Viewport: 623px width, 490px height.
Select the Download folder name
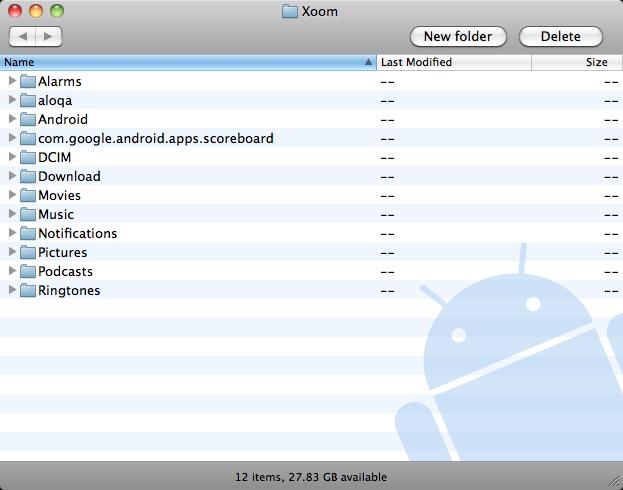(69, 176)
